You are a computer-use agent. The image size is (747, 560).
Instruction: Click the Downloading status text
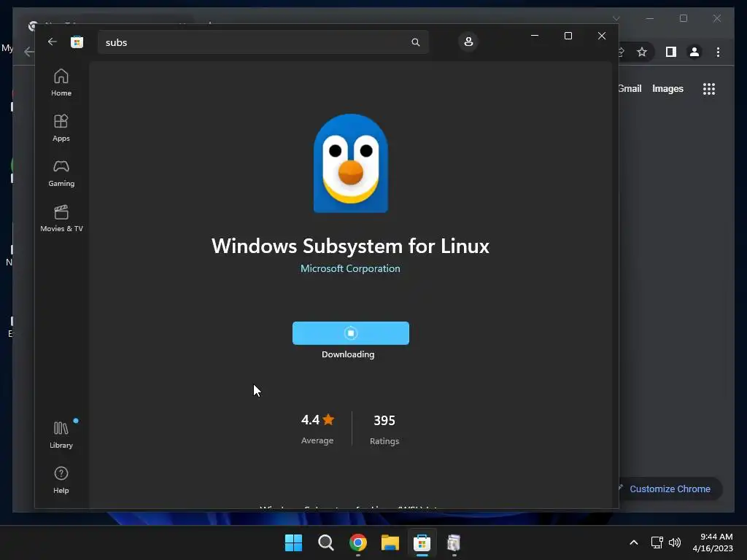(x=348, y=354)
